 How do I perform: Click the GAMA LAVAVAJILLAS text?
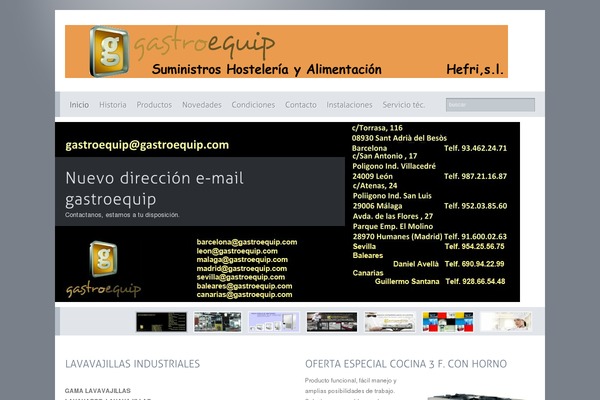click(98, 391)
